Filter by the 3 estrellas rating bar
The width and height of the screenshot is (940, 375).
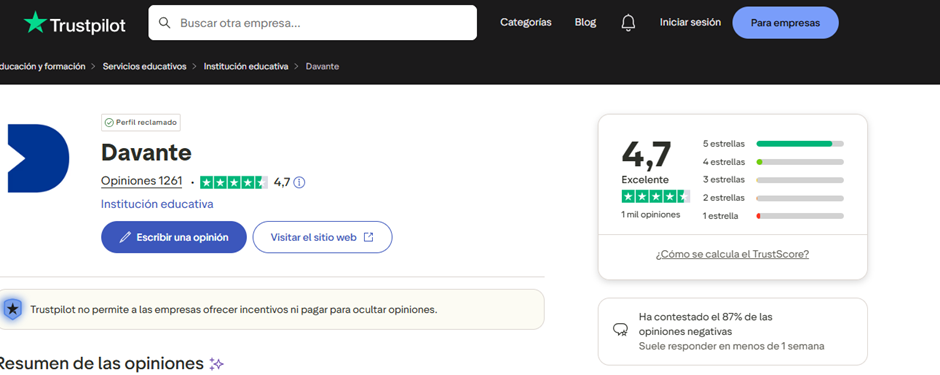tap(773, 180)
